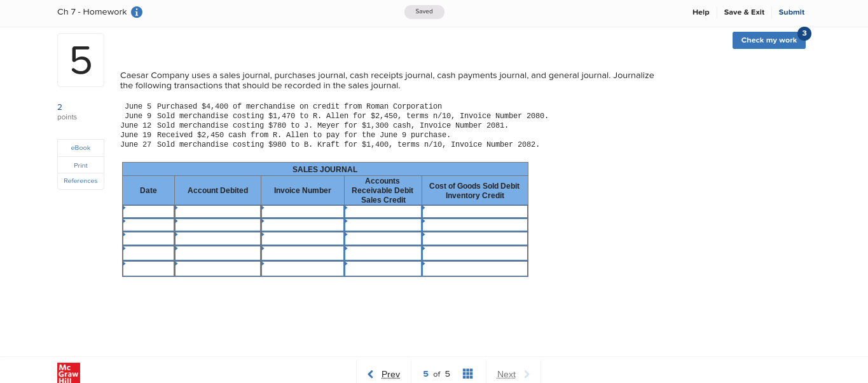Click the Help menu item
868x383 pixels.
pyautogui.click(x=700, y=11)
